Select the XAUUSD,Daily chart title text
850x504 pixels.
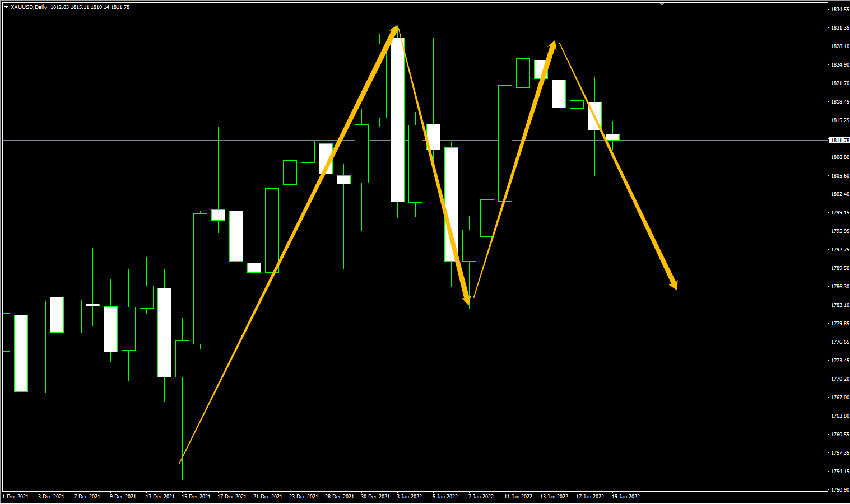29,7
